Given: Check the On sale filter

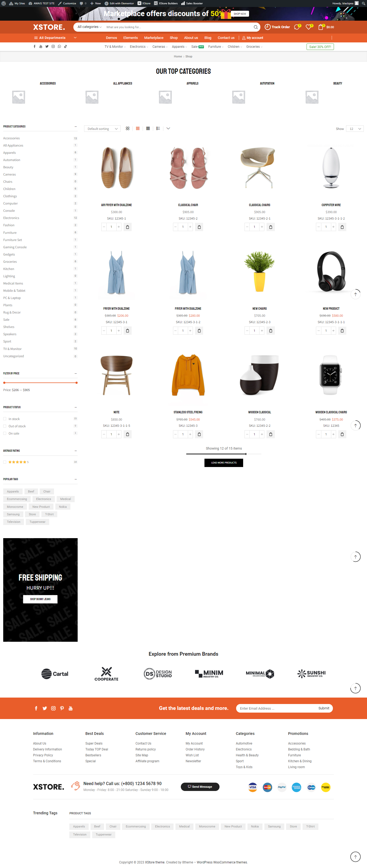Looking at the screenshot, I should 5,433.
